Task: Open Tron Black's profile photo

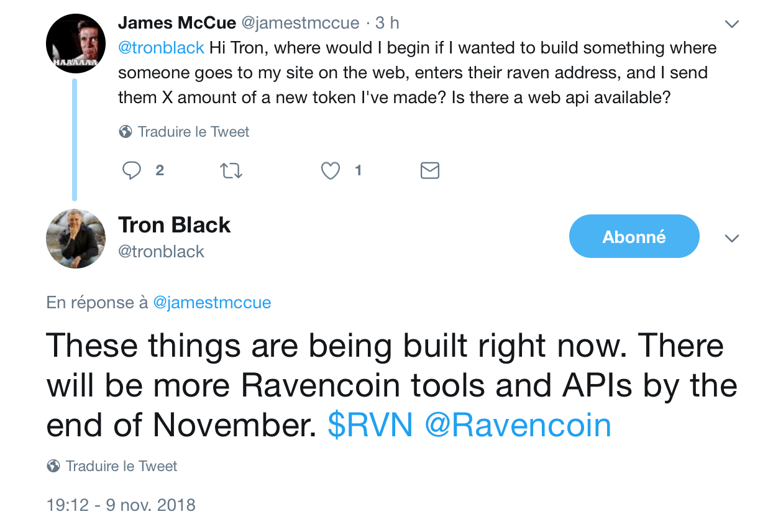Action: (x=76, y=239)
